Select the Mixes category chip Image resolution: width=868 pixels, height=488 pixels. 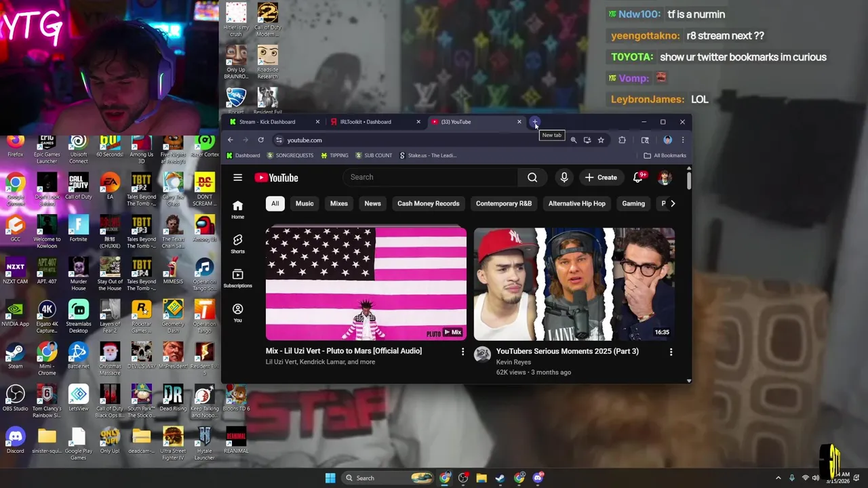(339, 203)
